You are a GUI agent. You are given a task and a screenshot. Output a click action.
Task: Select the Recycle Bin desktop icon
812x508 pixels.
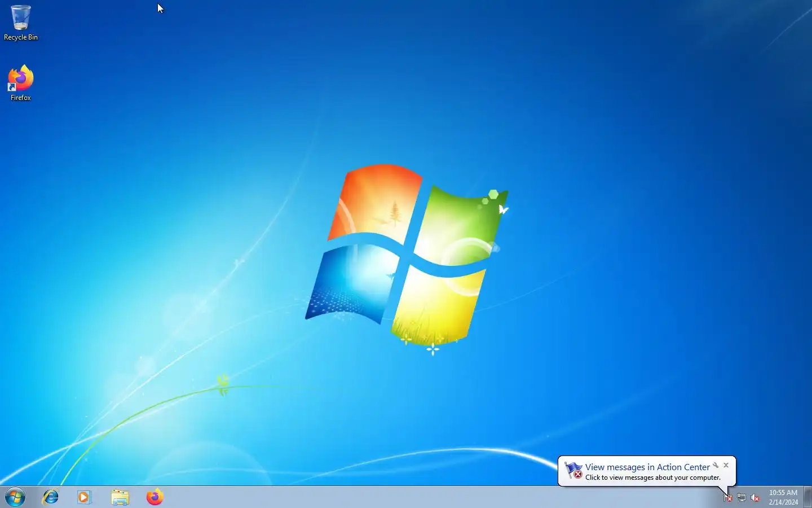pos(21,23)
